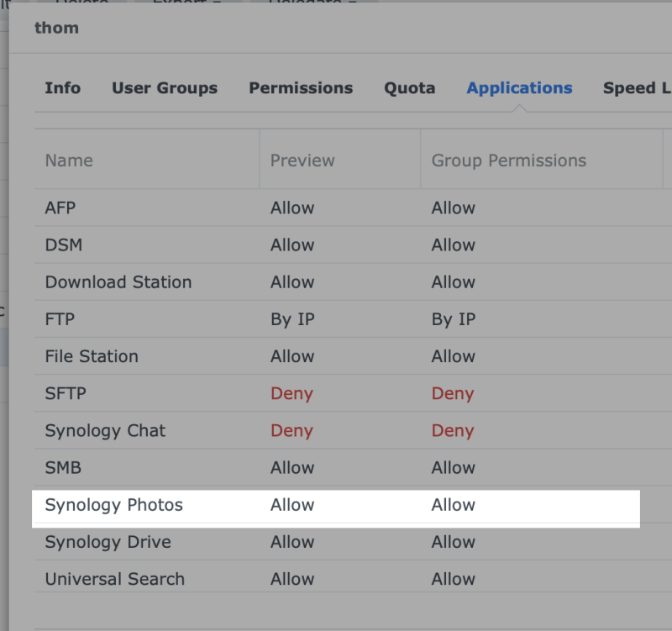This screenshot has height=631, width=672.
Task: Click Synology Photos' Allow preview value
Action: coord(292,505)
